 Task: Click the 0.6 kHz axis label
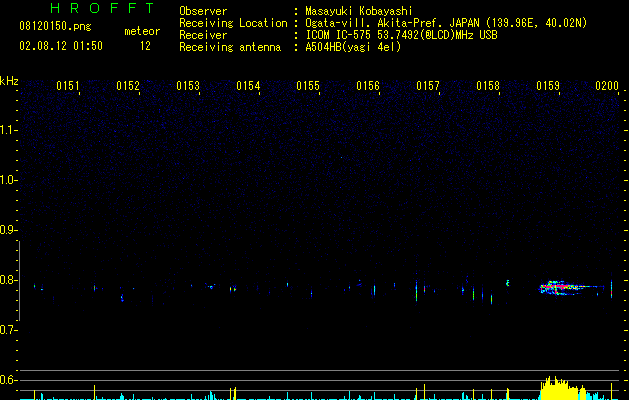point(8,380)
